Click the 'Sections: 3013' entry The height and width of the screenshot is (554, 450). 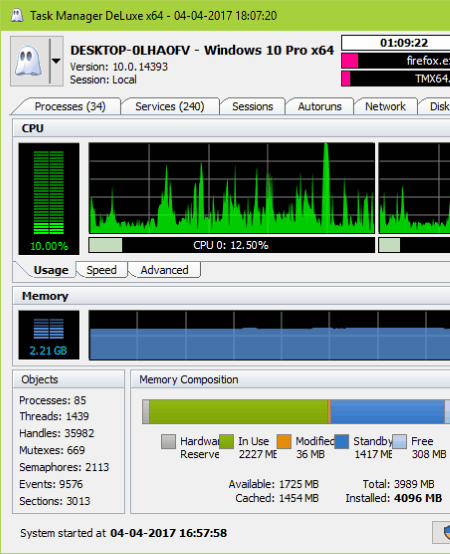pos(55,501)
